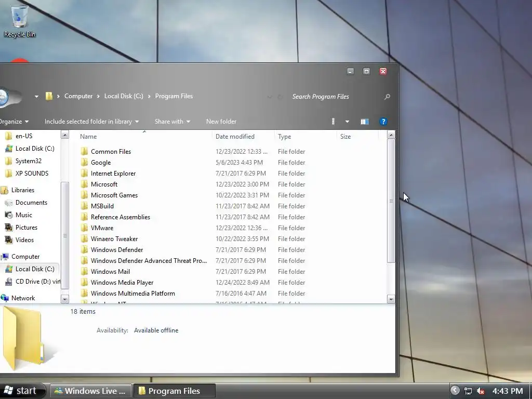This screenshot has width=532, height=399.
Task: Click the network tray icon
Action: [468, 391]
